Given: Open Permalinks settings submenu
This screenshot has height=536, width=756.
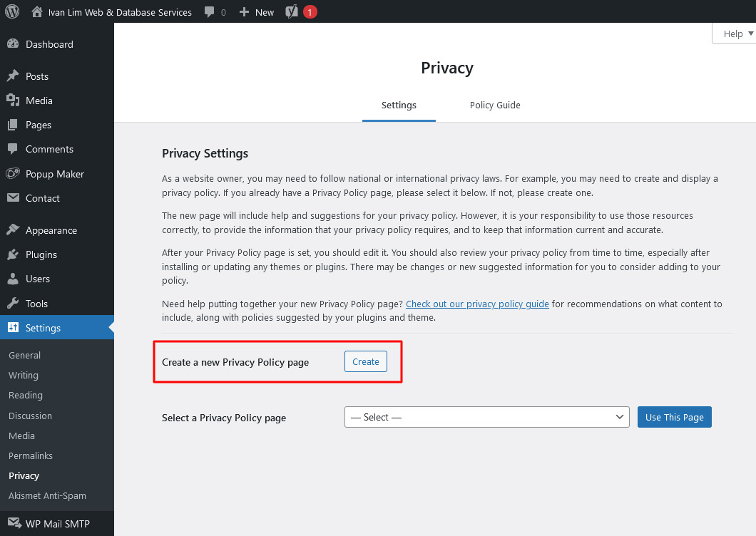Looking at the screenshot, I should click(31, 455).
